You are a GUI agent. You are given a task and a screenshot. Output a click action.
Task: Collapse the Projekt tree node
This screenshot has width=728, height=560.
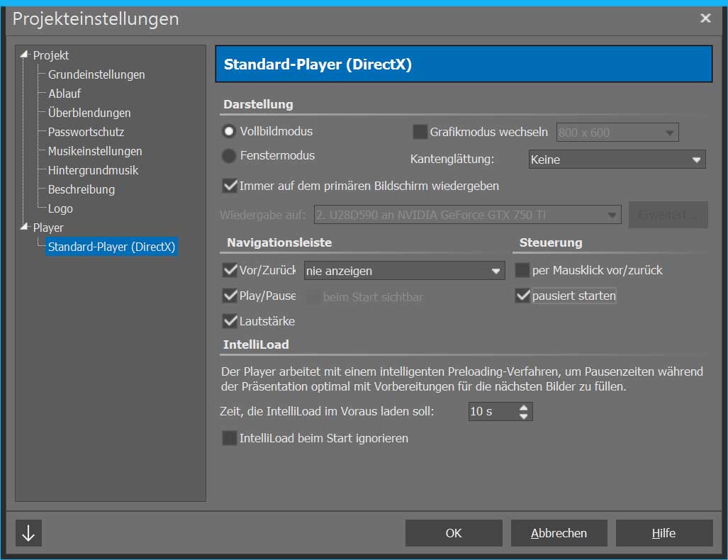(25, 55)
